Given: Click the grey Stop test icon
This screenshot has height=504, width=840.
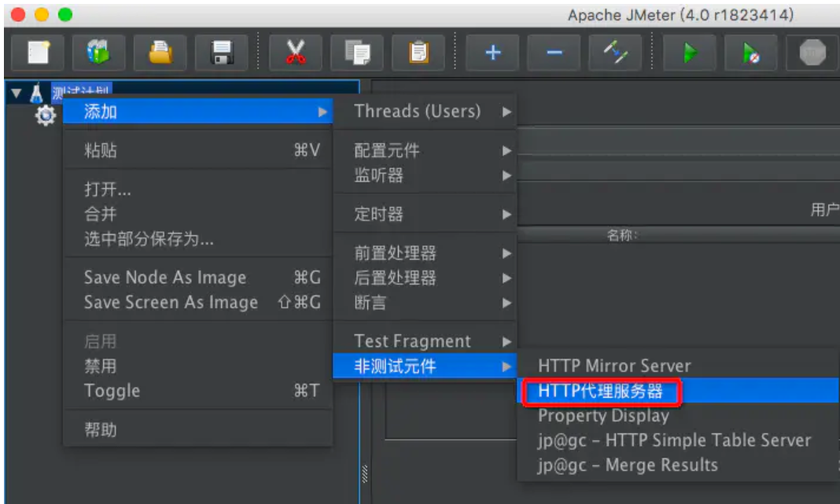Looking at the screenshot, I should (812, 53).
